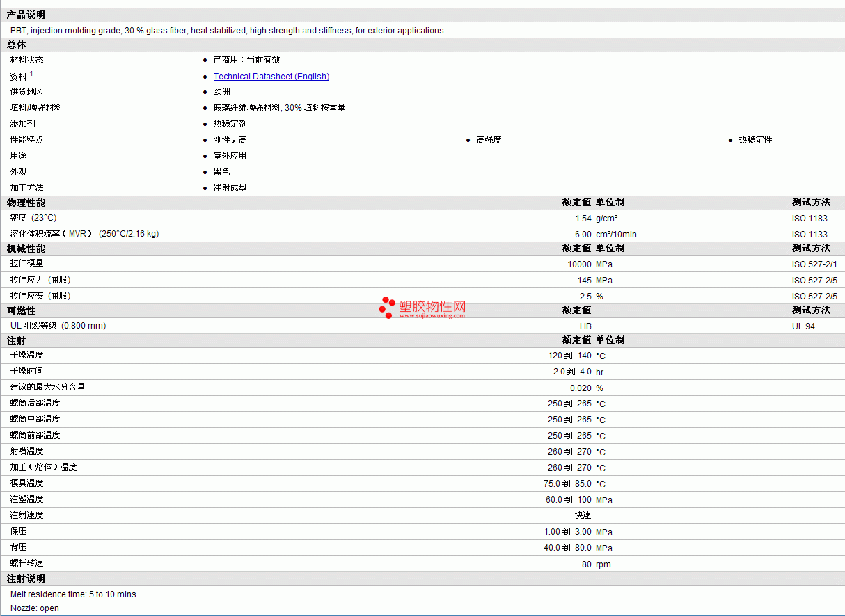Select the Nozzle: open note
Viewport: 845px width, 616px height.
[x=35, y=608]
